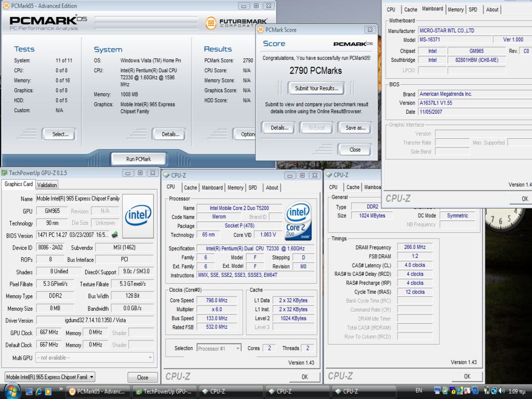Image resolution: width=532 pixels, height=399 pixels.
Task: Select CPU tab in CPU-Z processor window
Action: (171, 187)
